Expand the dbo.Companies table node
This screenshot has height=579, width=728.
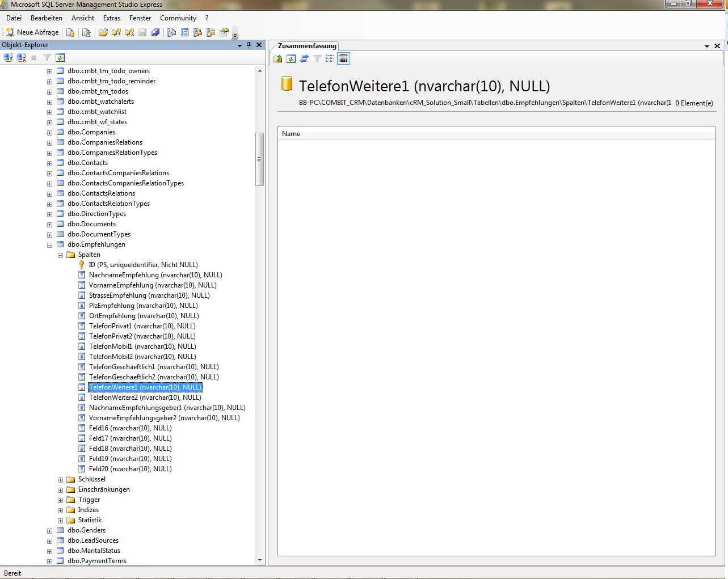click(49, 133)
